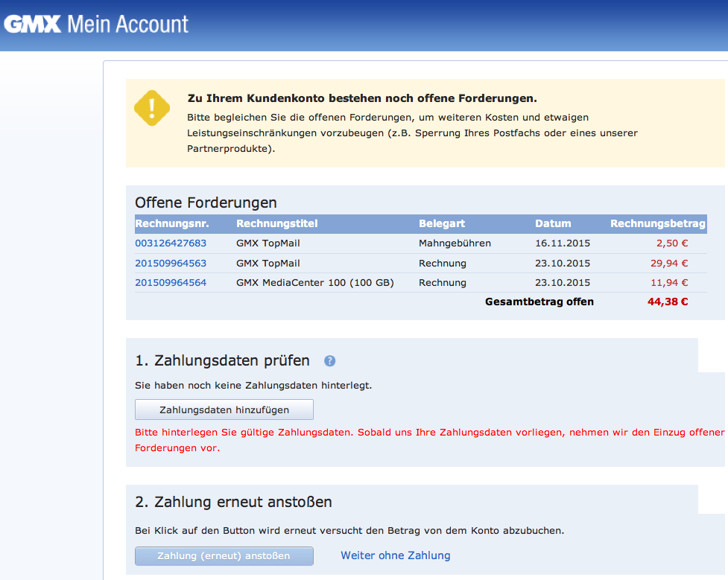Click the Mein Account header text
The image size is (728, 580).
point(127,24)
